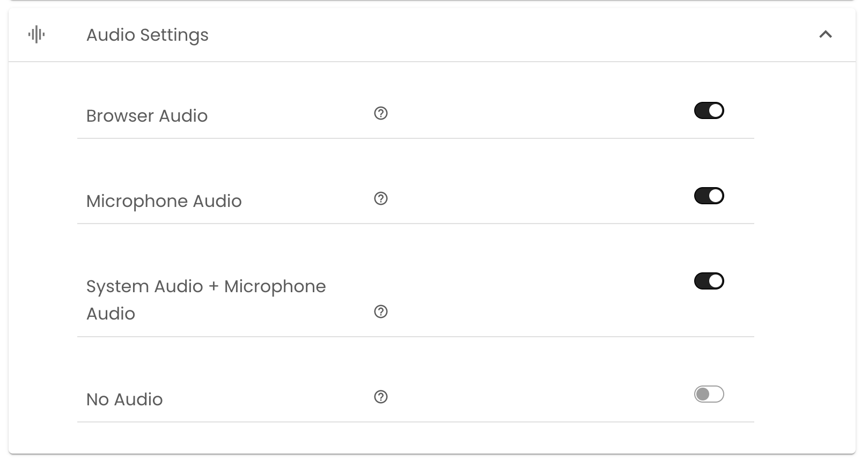Click the audio waveform icon

point(36,35)
